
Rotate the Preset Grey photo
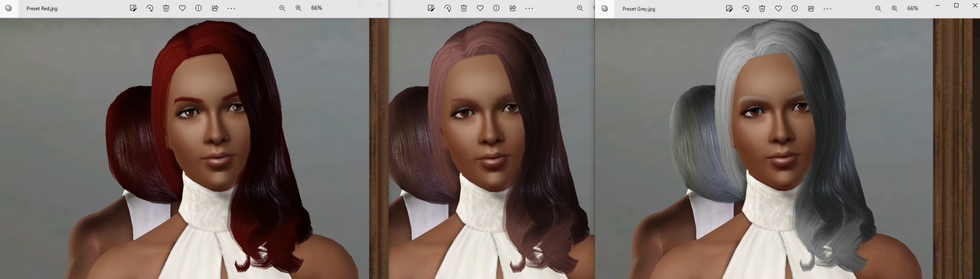point(745,8)
